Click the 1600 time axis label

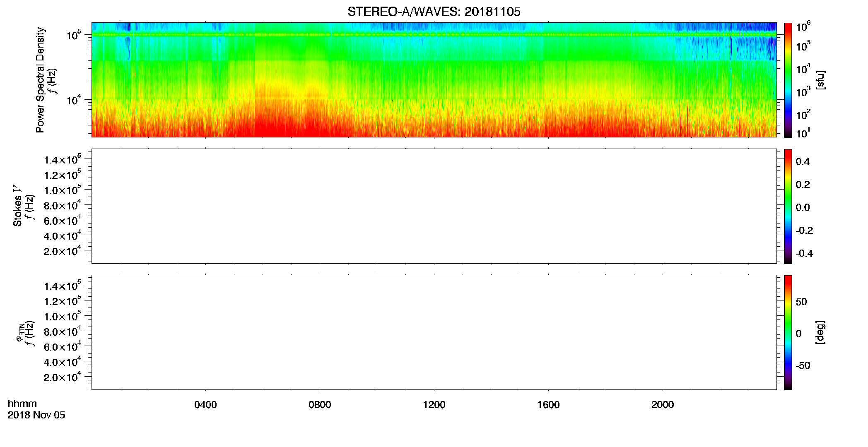click(x=548, y=405)
